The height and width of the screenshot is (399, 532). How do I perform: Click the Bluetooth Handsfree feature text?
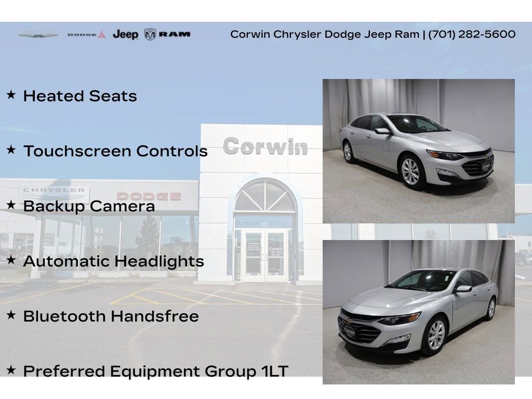coord(111,316)
